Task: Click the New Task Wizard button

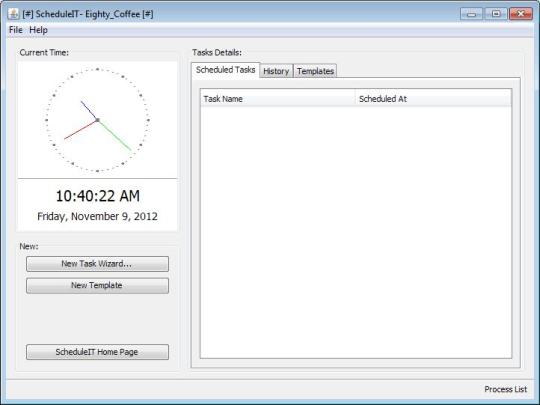Action: pos(97,264)
